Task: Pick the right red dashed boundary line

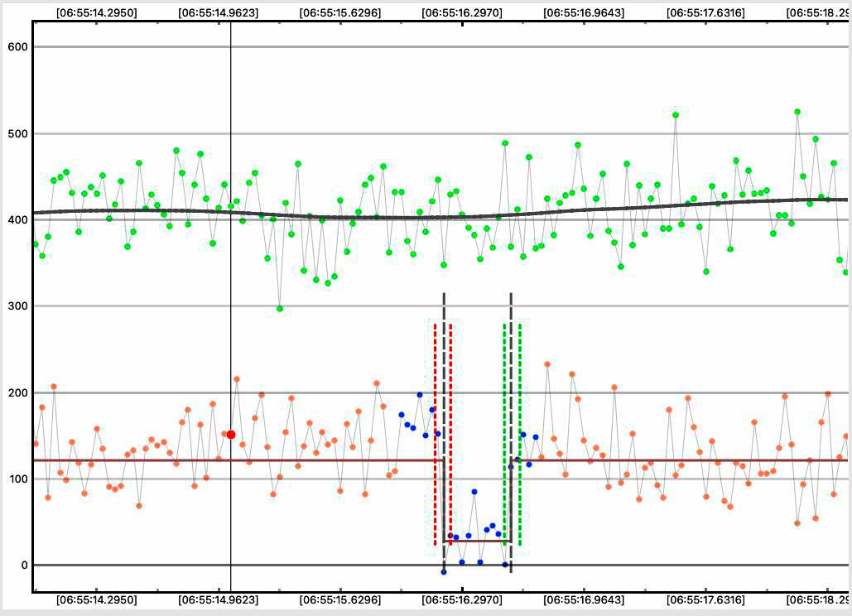Action: click(x=451, y=435)
